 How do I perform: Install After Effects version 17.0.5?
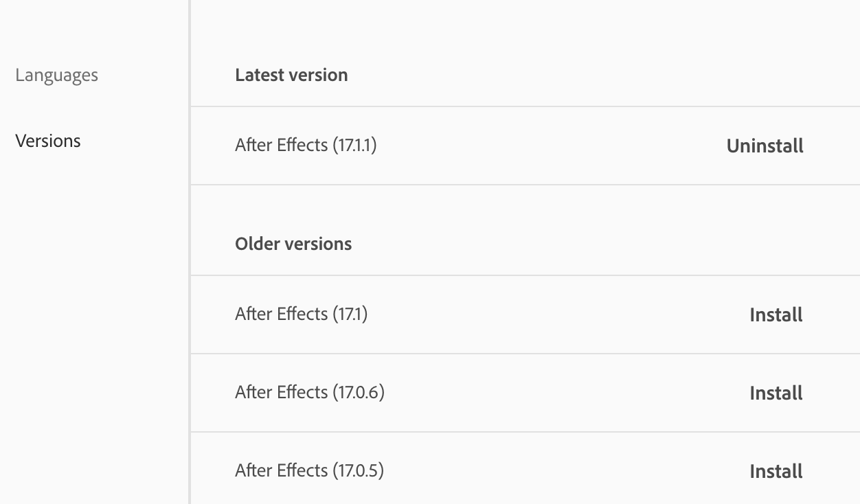[776, 471]
